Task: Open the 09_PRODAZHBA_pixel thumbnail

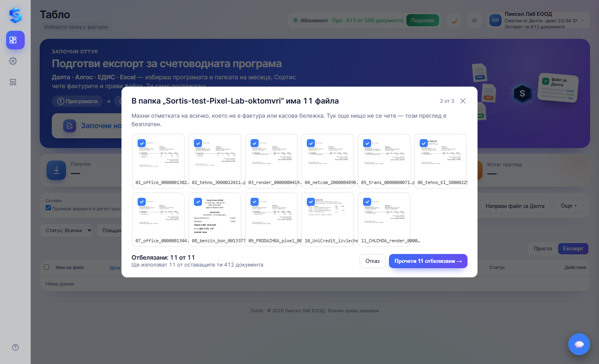Action: click(271, 220)
